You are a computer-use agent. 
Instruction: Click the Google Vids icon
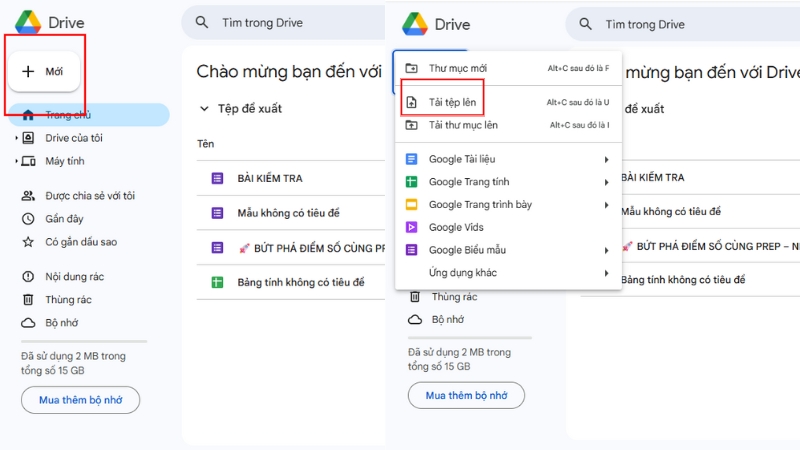pos(411,227)
